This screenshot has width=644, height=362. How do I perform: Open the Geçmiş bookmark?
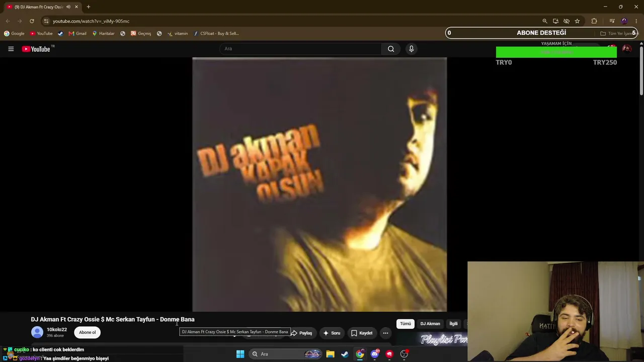[x=141, y=34]
